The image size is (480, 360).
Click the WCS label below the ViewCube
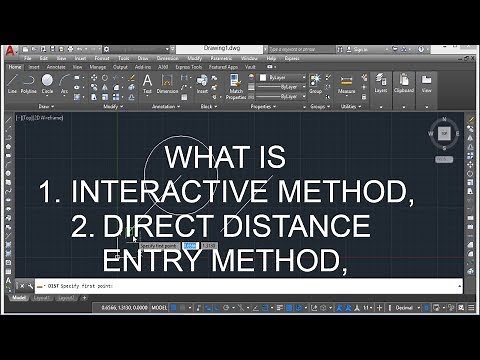tap(444, 159)
